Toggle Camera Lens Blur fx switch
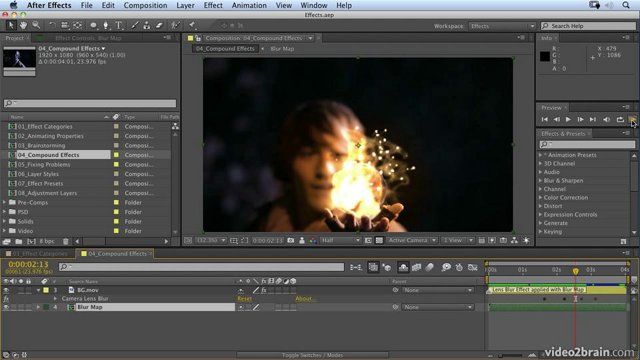Image resolution: width=640 pixels, height=360 pixels. pyautogui.click(x=6, y=299)
